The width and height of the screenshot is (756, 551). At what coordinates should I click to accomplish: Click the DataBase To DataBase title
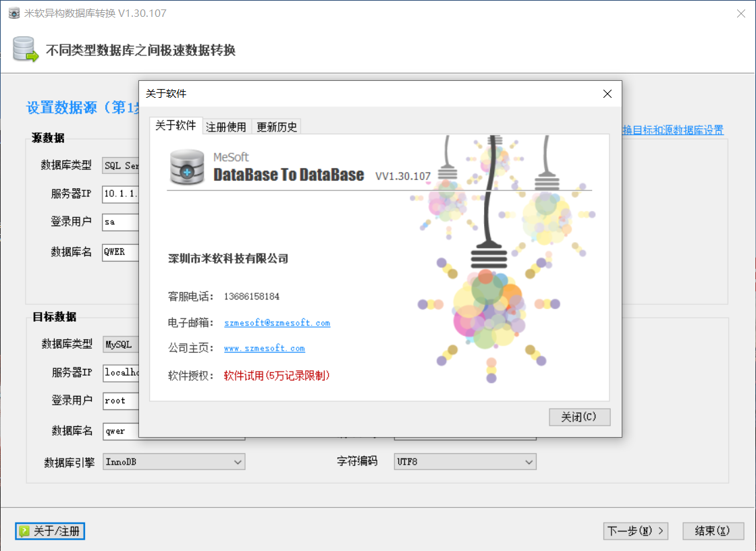click(x=289, y=175)
